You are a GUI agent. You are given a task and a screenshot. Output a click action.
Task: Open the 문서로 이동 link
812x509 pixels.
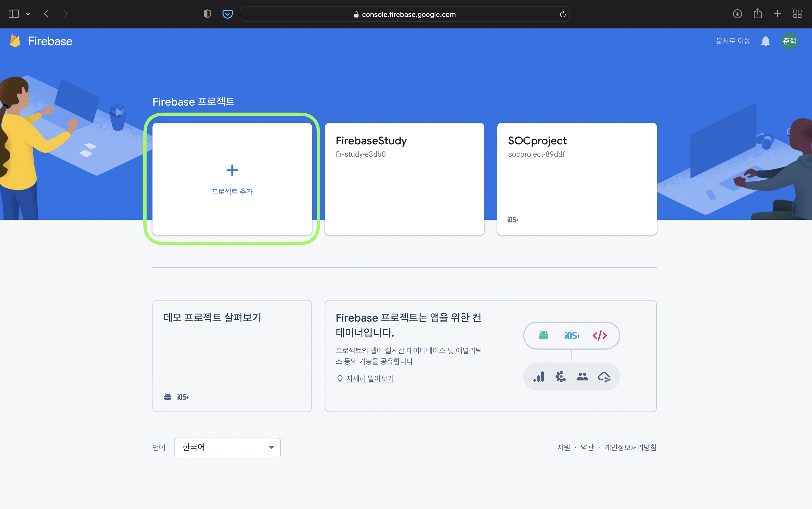click(733, 41)
